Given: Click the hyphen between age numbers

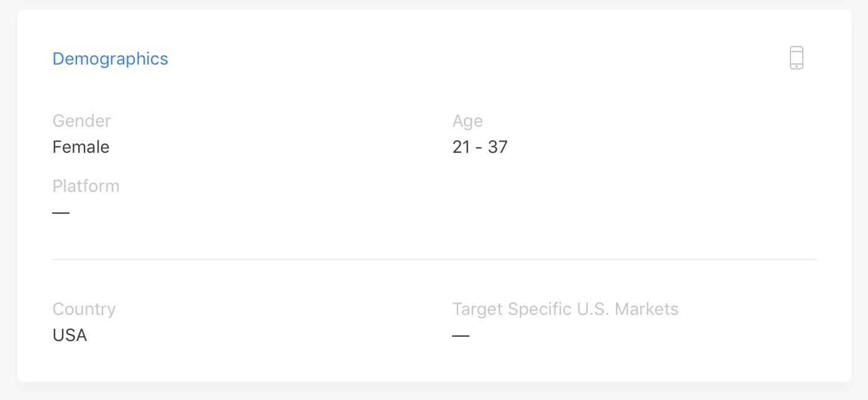Looking at the screenshot, I should [479, 148].
